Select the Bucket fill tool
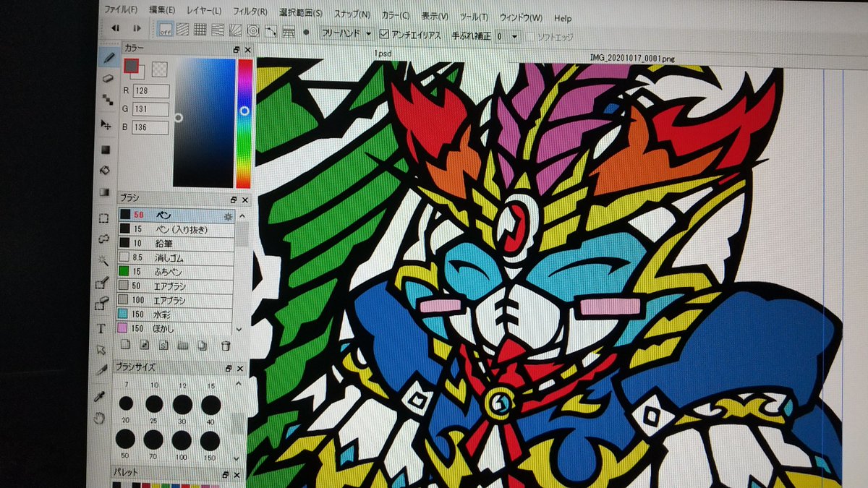Viewport: 868px width, 488px height. click(x=105, y=171)
